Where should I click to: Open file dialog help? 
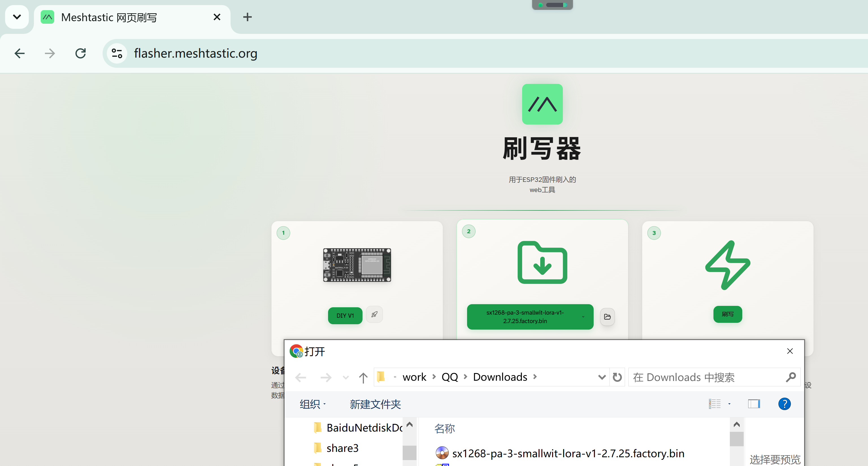click(x=784, y=404)
